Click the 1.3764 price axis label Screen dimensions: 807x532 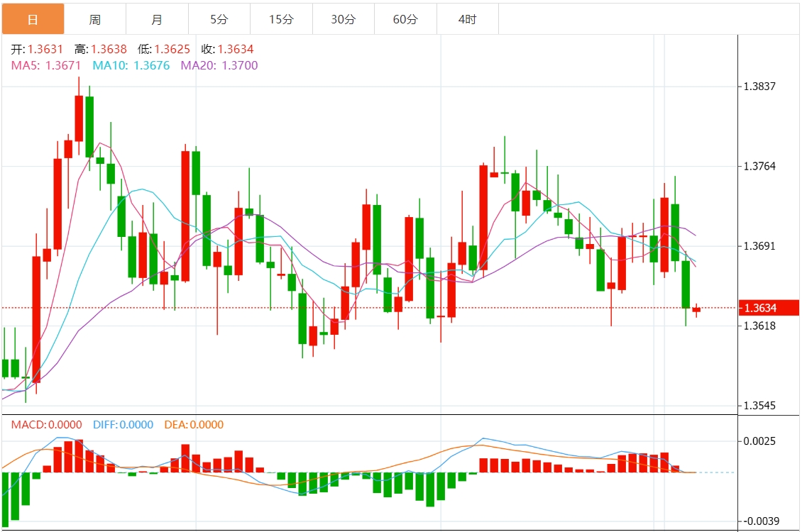coord(759,166)
